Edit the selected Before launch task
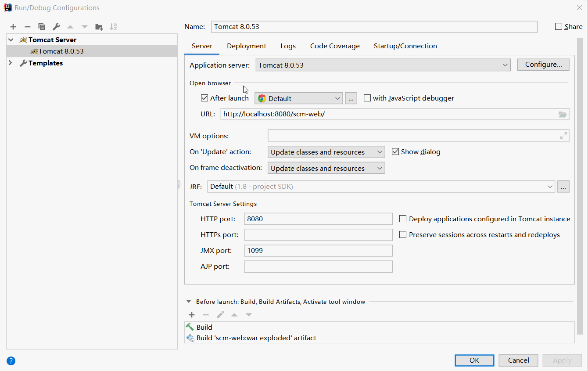 [220, 315]
